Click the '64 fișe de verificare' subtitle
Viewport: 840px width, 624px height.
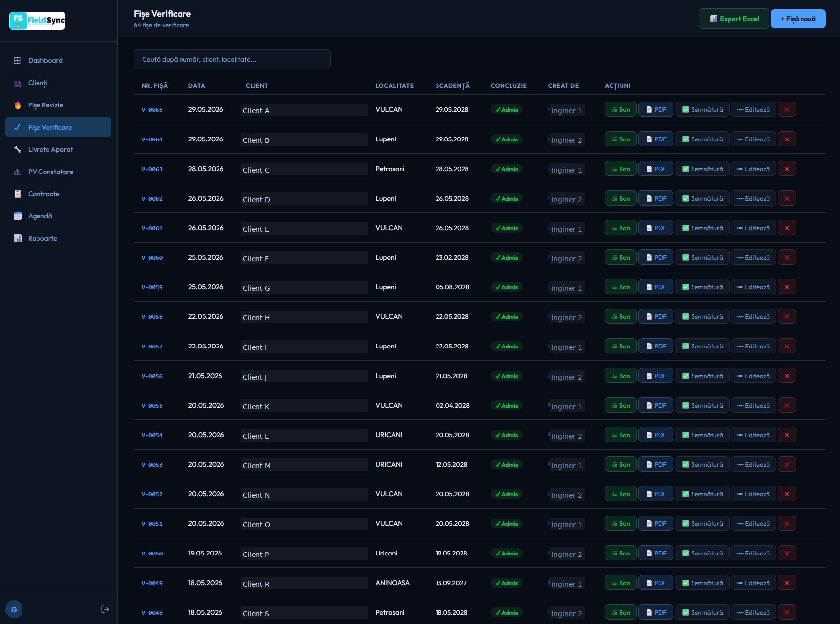[x=161, y=25]
